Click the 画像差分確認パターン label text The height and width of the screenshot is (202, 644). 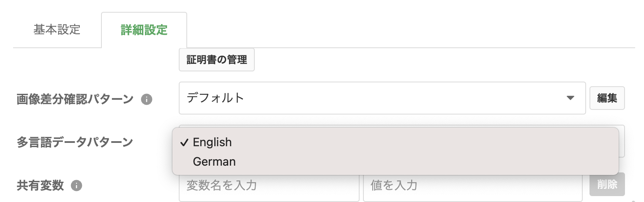(x=75, y=100)
